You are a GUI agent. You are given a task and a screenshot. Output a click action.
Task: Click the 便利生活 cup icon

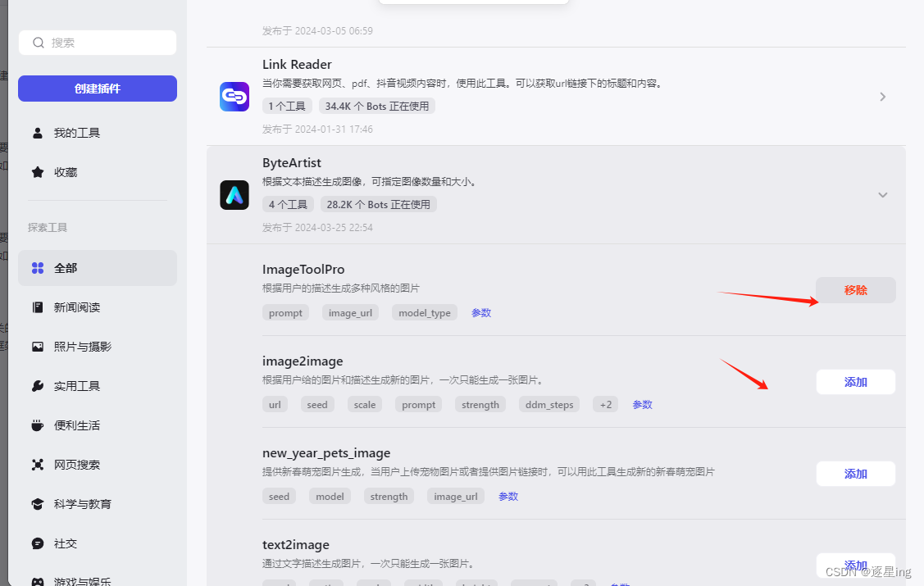coord(38,425)
